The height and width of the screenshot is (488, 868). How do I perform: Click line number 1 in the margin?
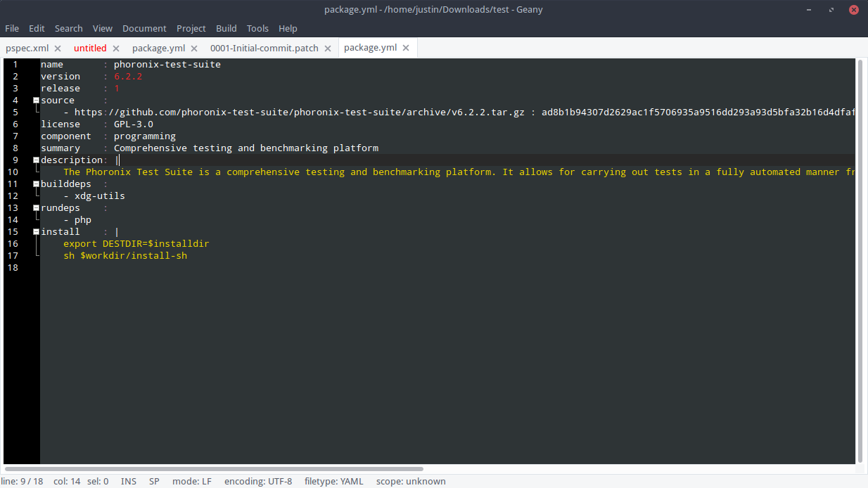15,65
